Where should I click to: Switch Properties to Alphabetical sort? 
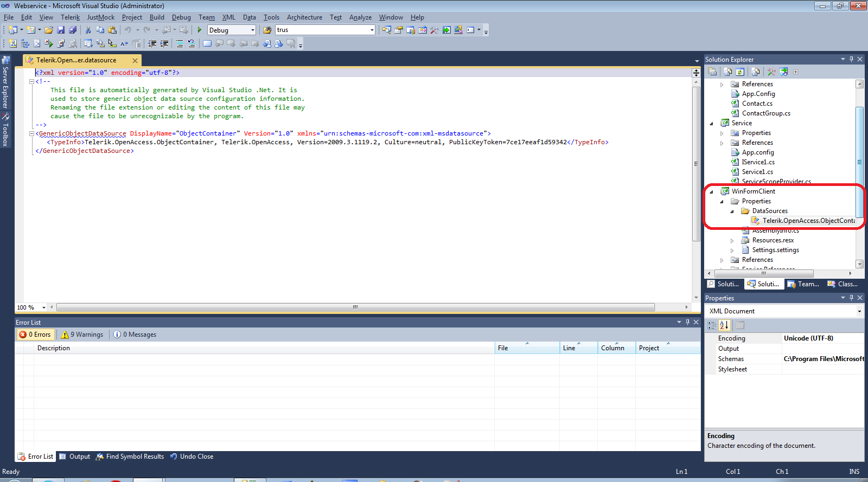[x=724, y=325]
